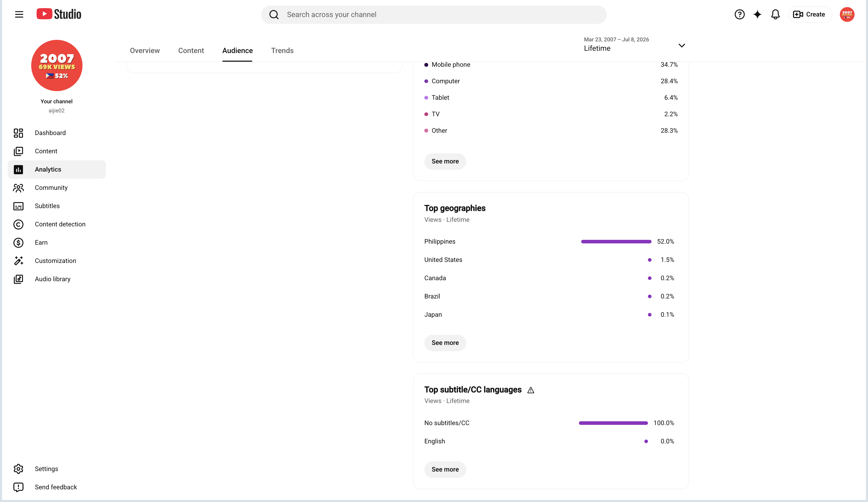Open the Earn sidebar label
Screen dimensions: 868x502
click(x=41, y=243)
